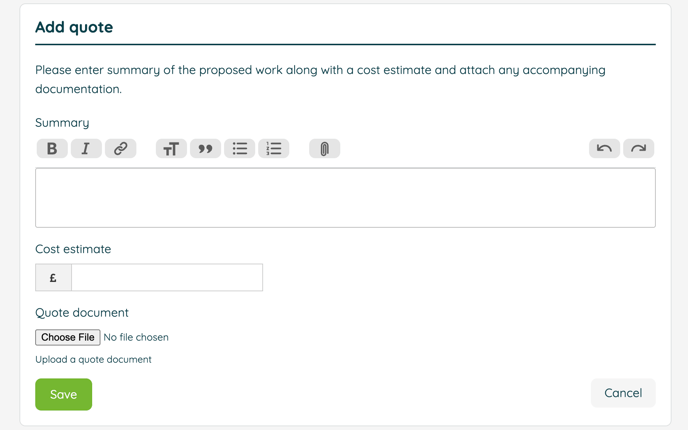Toggle heading text size formatting
688x430 pixels.
[x=171, y=149]
